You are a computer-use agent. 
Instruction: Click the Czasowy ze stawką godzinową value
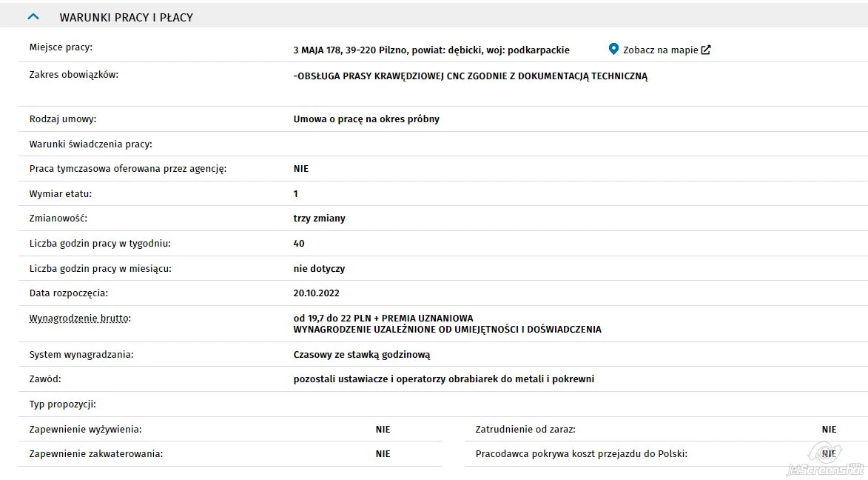(x=362, y=355)
